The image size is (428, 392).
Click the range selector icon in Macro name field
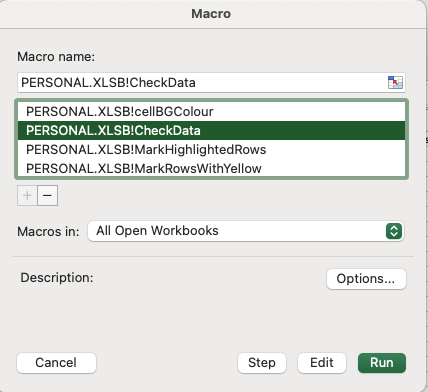(x=395, y=82)
